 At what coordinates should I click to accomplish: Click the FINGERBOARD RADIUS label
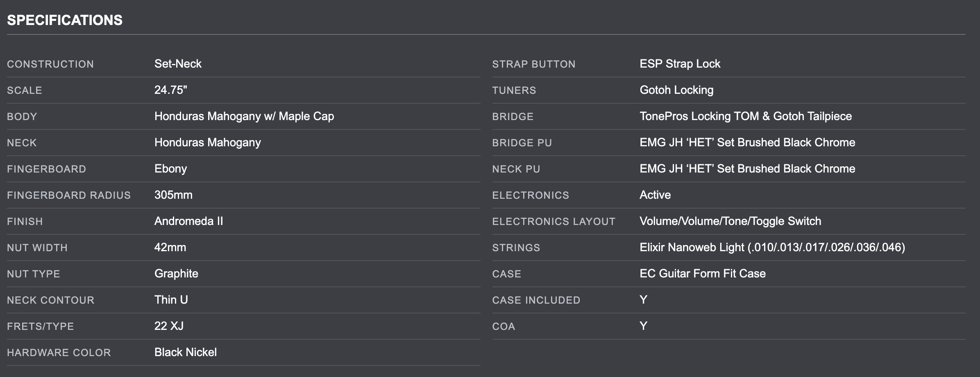[x=69, y=195]
